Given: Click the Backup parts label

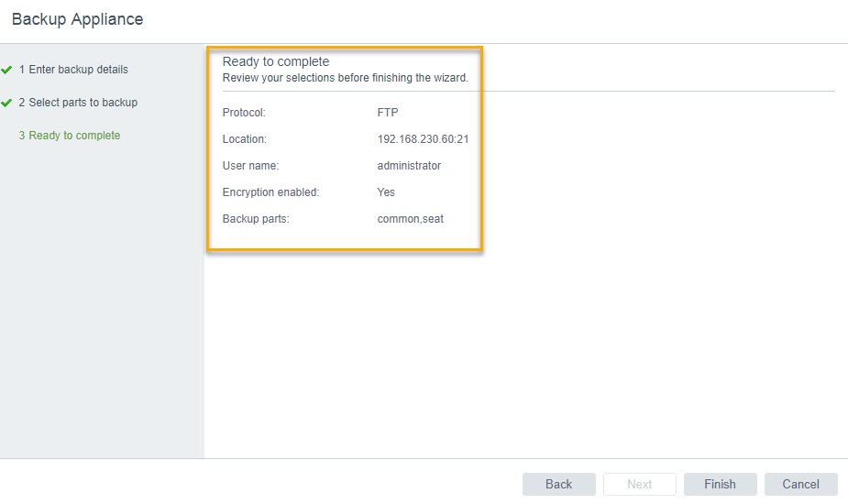Looking at the screenshot, I should click(256, 219).
